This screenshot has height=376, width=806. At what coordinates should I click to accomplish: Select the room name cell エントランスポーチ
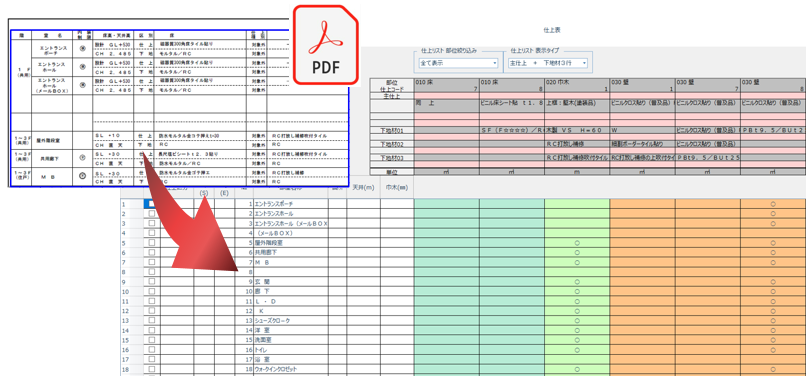(291, 204)
